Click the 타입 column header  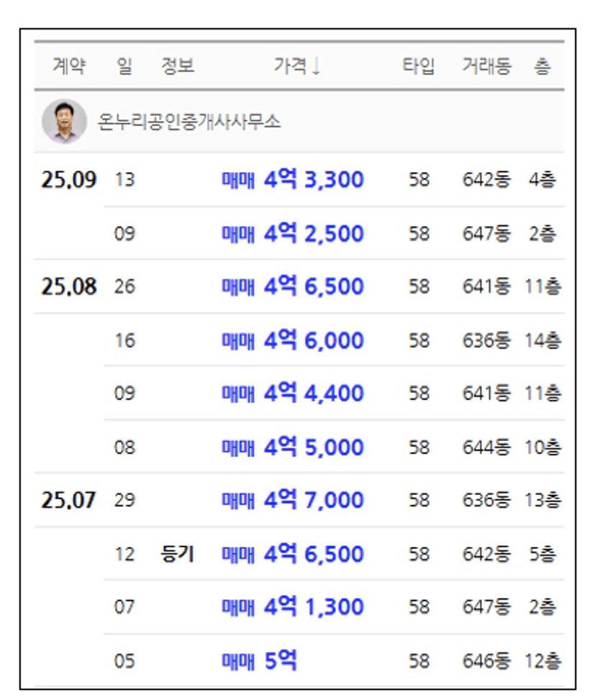pyautogui.click(x=418, y=66)
